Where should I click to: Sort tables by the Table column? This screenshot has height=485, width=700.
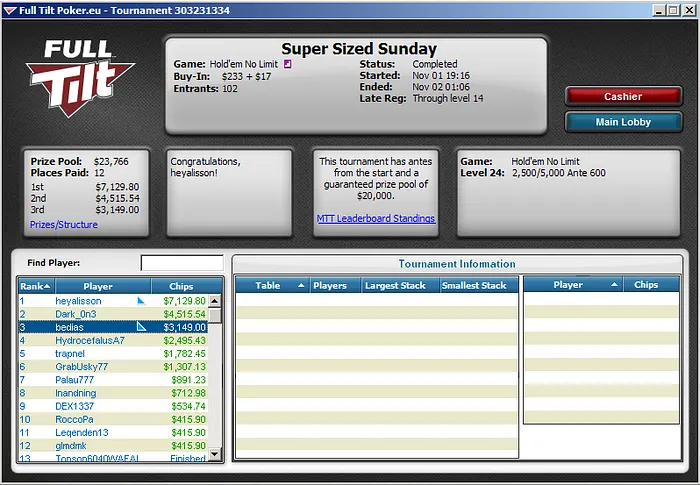pyautogui.click(x=268, y=285)
